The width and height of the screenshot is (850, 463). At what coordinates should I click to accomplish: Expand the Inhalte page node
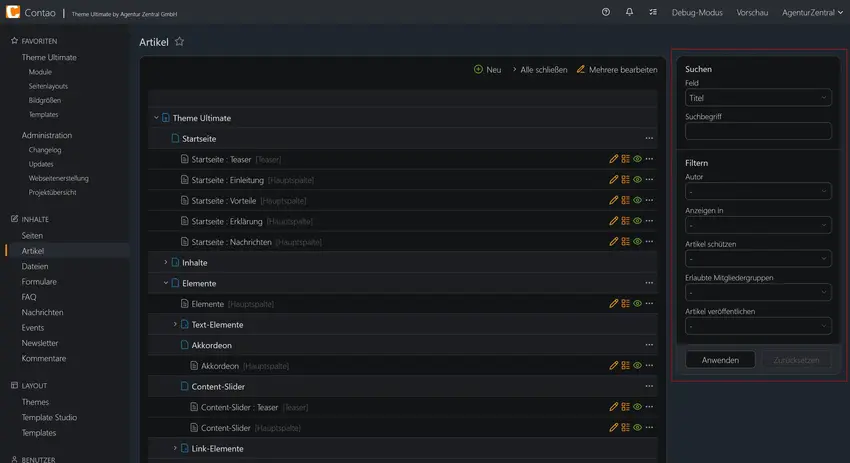(x=165, y=262)
